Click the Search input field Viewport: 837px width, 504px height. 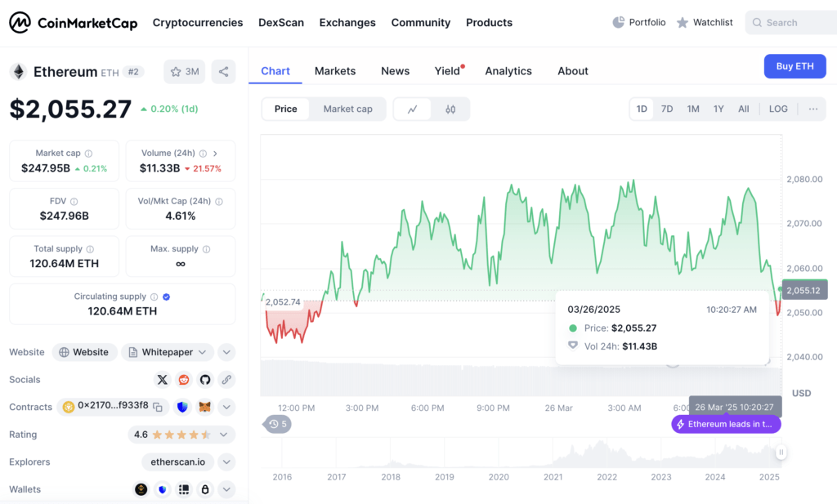791,22
